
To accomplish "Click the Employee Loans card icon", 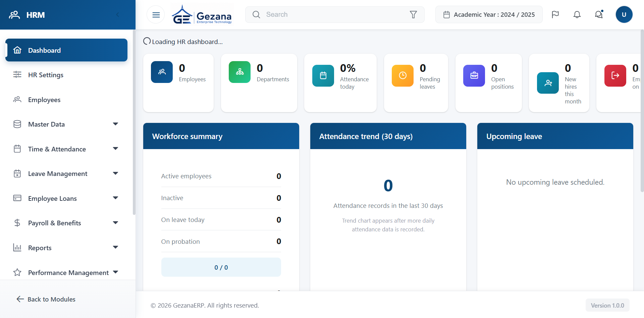I will pyautogui.click(x=17, y=198).
